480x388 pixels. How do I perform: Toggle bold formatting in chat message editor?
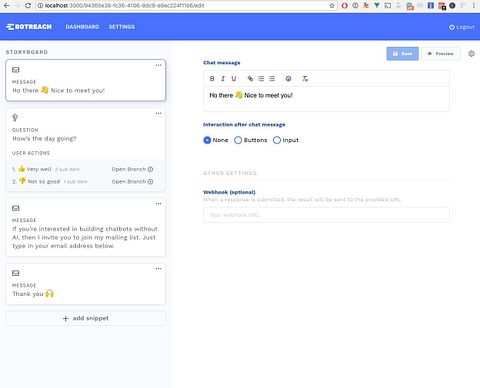click(212, 79)
